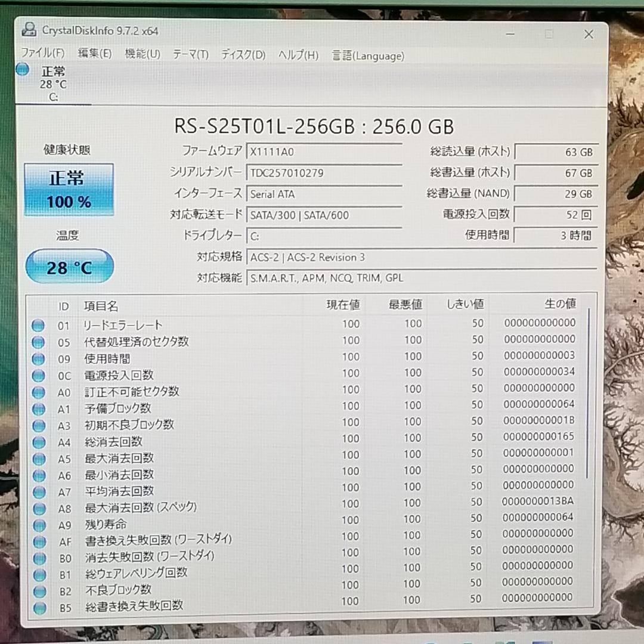This screenshot has height=644, width=644.
Task: Click the status dot for 総書き換え失敗回数
Action: pos(38,606)
